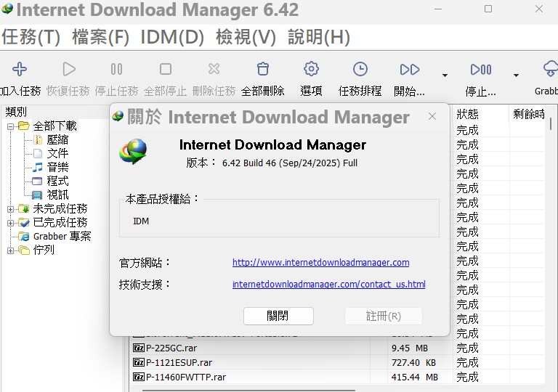Image resolution: width=558 pixels, height=392 pixels.
Task: Expand the 已完成任務 tree node
Action: [11, 223]
